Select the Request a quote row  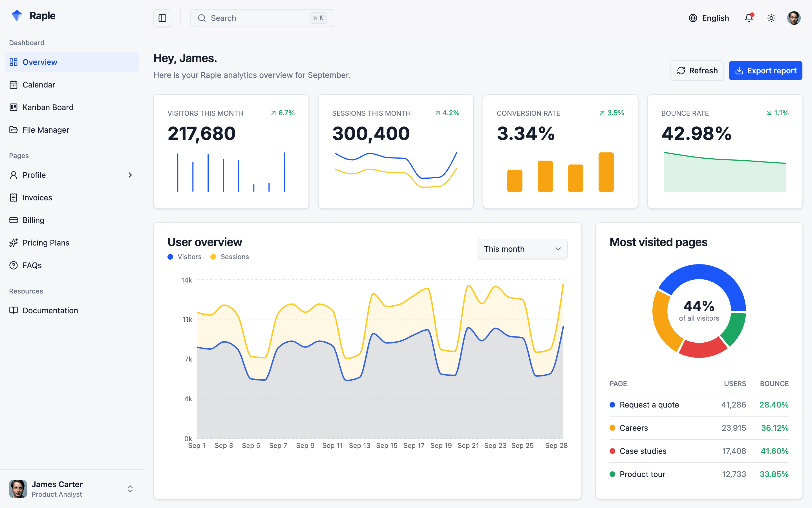pyautogui.click(x=699, y=405)
